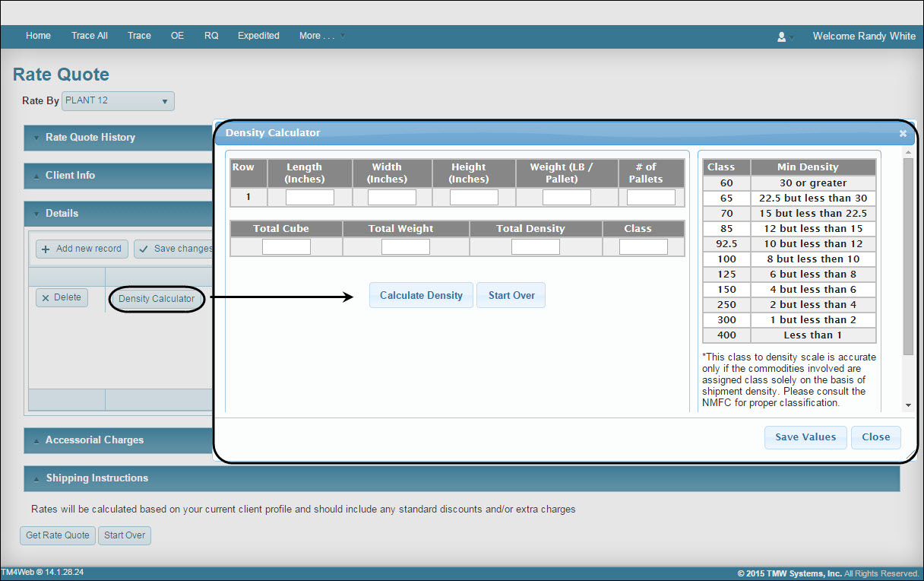The height and width of the screenshot is (581, 924).
Task: Select the '30 or greater' density cell
Action: click(813, 183)
